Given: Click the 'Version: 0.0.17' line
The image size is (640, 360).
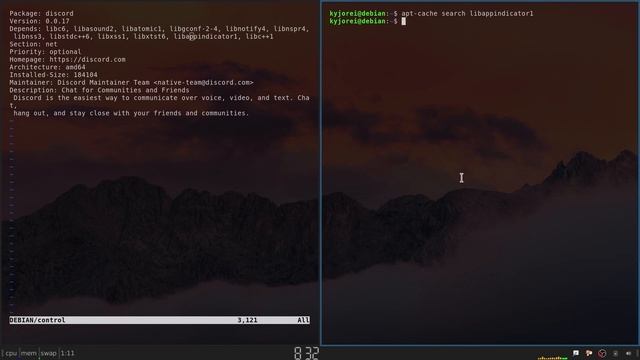Looking at the screenshot, I should [40, 21].
